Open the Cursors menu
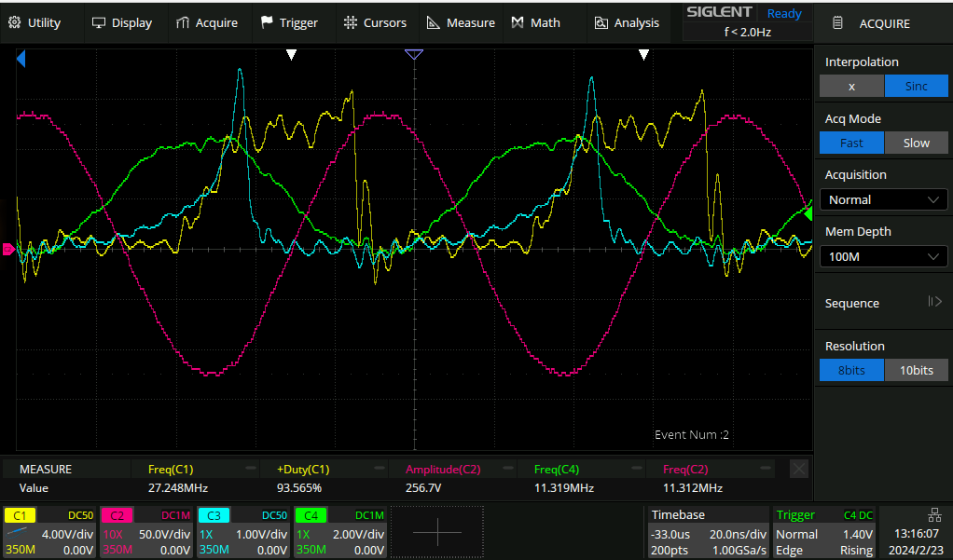The image size is (953, 560). coord(375,22)
